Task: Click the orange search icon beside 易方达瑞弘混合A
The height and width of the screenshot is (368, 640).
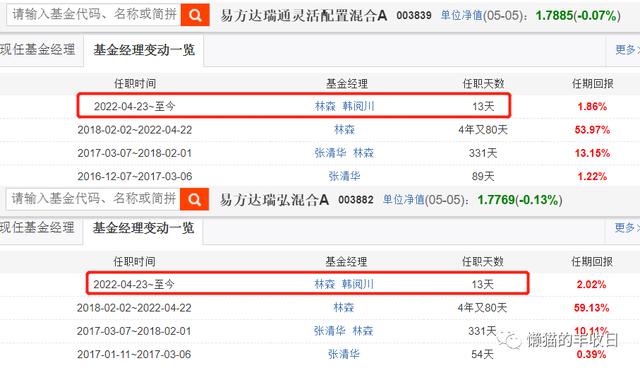Action: 194,200
